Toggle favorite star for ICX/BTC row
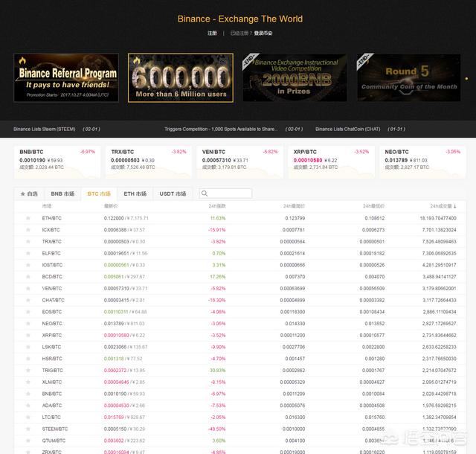Screen dimensions: 476x454 coord(28,230)
